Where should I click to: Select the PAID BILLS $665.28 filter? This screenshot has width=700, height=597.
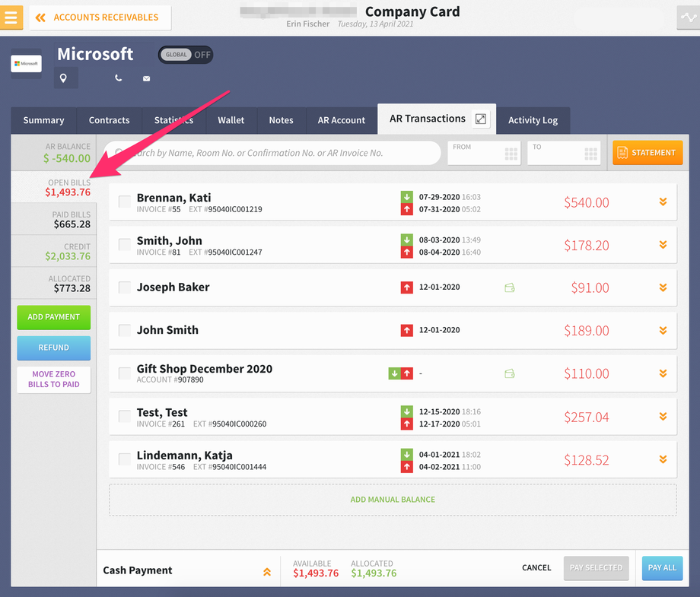[53, 220]
